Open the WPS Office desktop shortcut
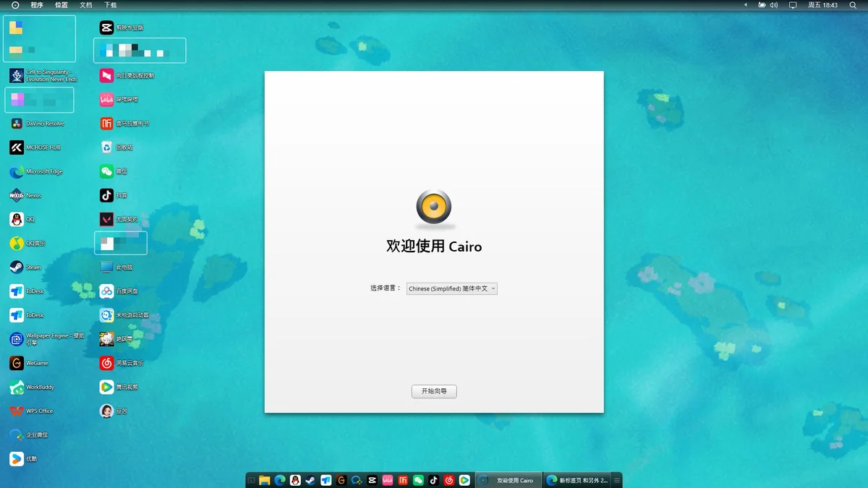868x488 pixels. [32, 411]
